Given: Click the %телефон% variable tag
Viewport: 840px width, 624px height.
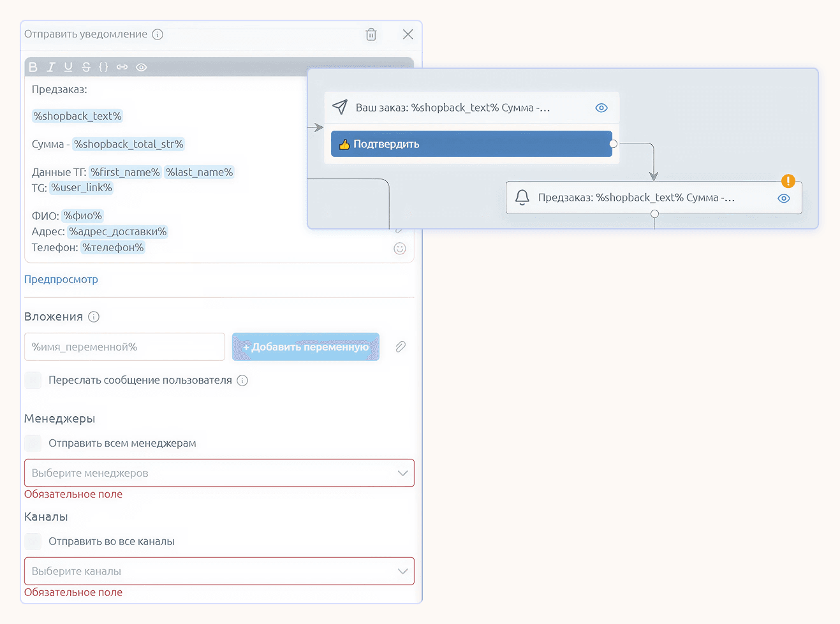Looking at the screenshot, I should pyautogui.click(x=113, y=247).
